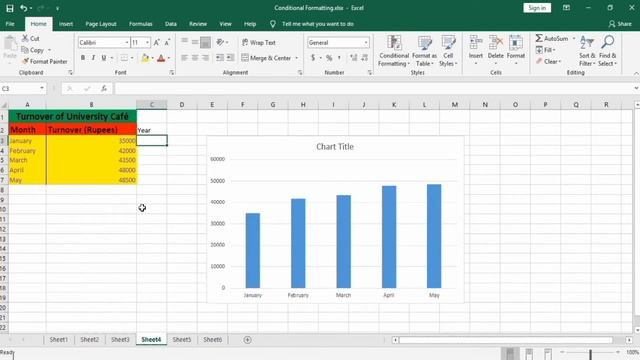Switch to the Data tab
Image resolution: width=640 pixels, height=360 pixels.
point(171,24)
